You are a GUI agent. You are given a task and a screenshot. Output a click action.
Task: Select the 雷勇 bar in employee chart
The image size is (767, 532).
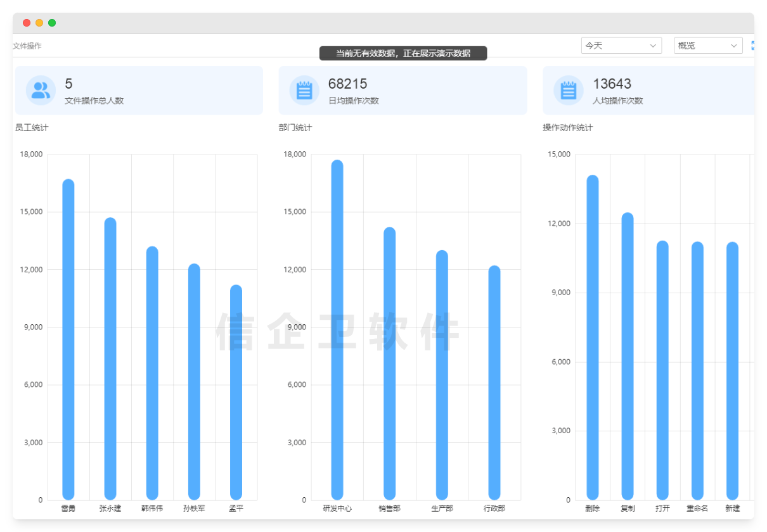pos(68,339)
